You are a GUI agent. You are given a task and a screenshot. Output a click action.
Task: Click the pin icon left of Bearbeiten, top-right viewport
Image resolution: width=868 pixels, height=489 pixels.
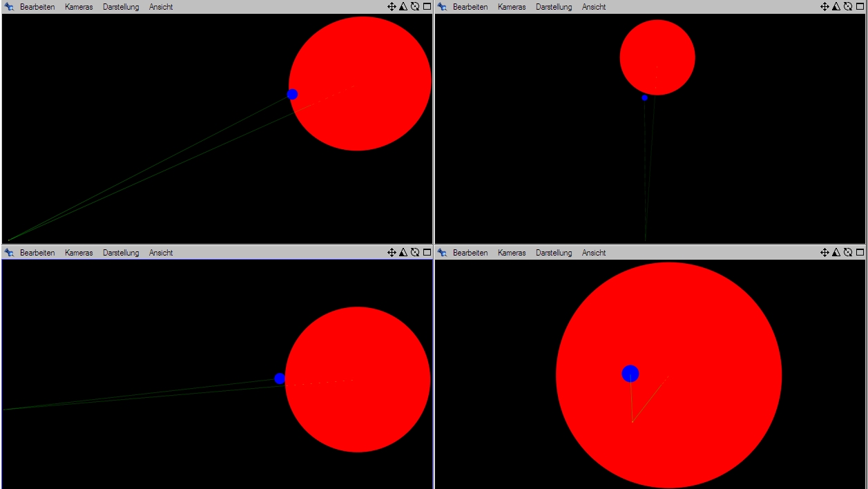click(x=443, y=7)
